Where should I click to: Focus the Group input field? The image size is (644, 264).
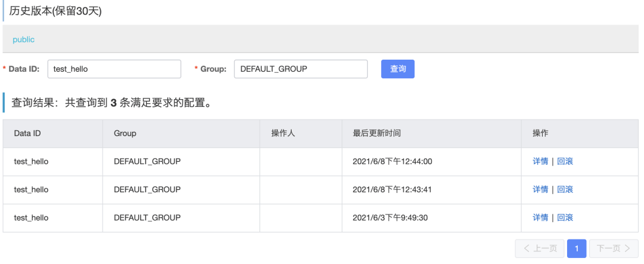[301, 69]
